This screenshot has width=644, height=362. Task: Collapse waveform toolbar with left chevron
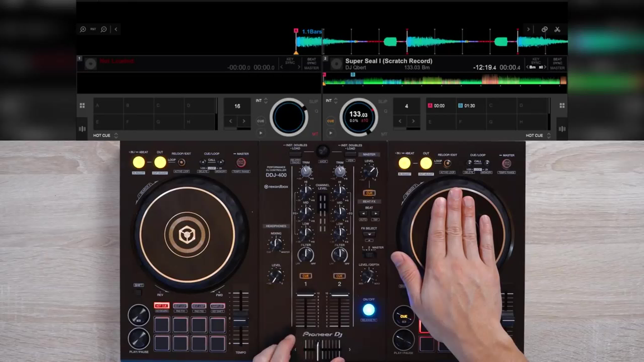(116, 29)
